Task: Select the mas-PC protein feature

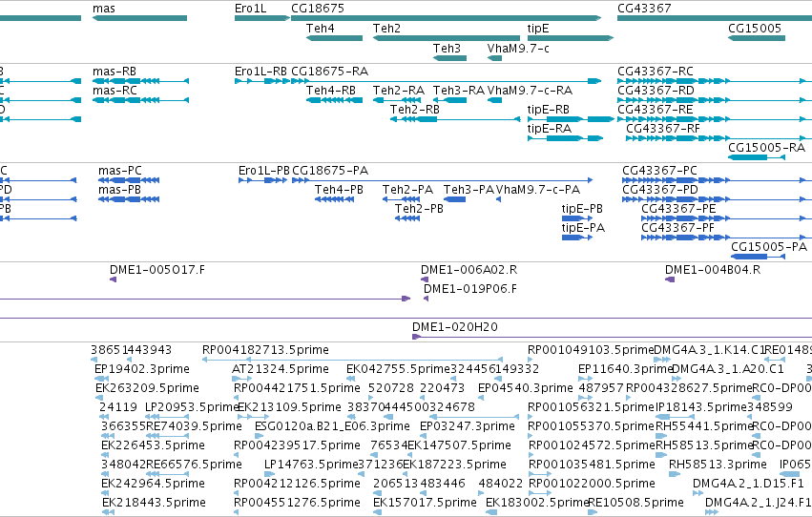Action: (x=129, y=180)
